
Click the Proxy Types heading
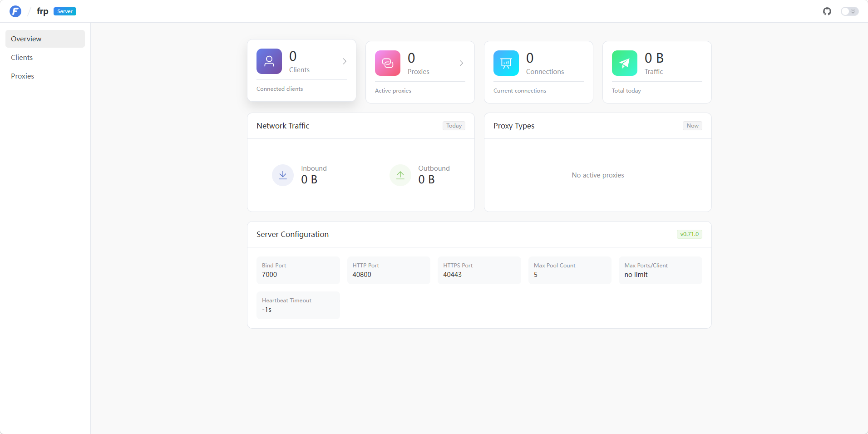pyautogui.click(x=514, y=126)
